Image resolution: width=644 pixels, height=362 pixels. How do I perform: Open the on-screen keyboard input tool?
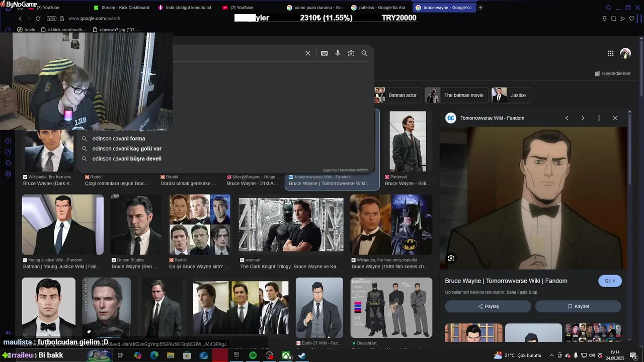pos(325,53)
